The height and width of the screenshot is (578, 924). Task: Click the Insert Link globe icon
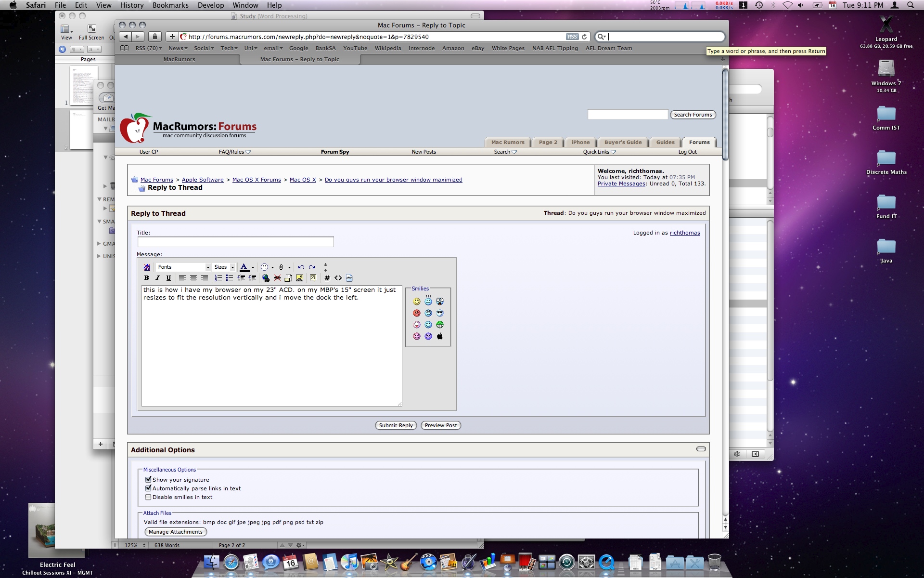point(266,278)
